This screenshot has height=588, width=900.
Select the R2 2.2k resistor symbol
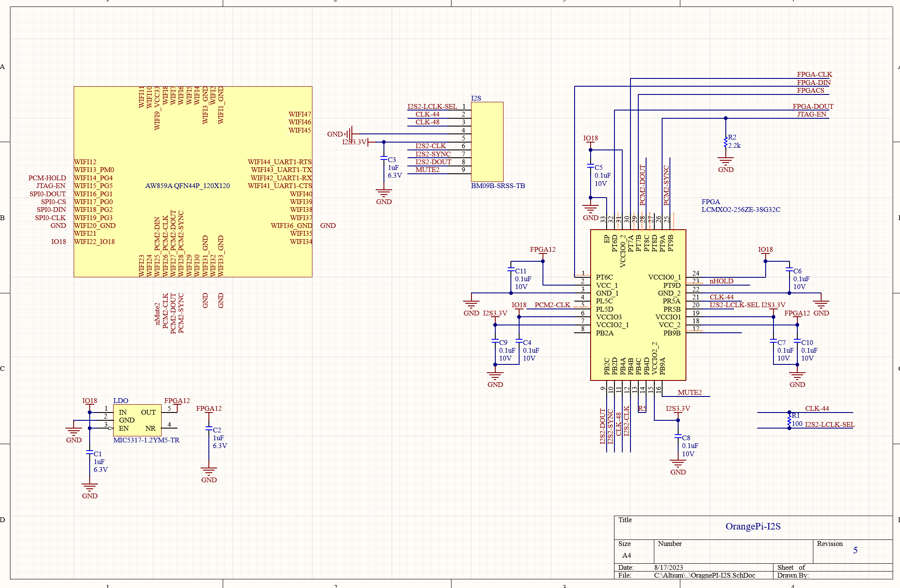(726, 142)
